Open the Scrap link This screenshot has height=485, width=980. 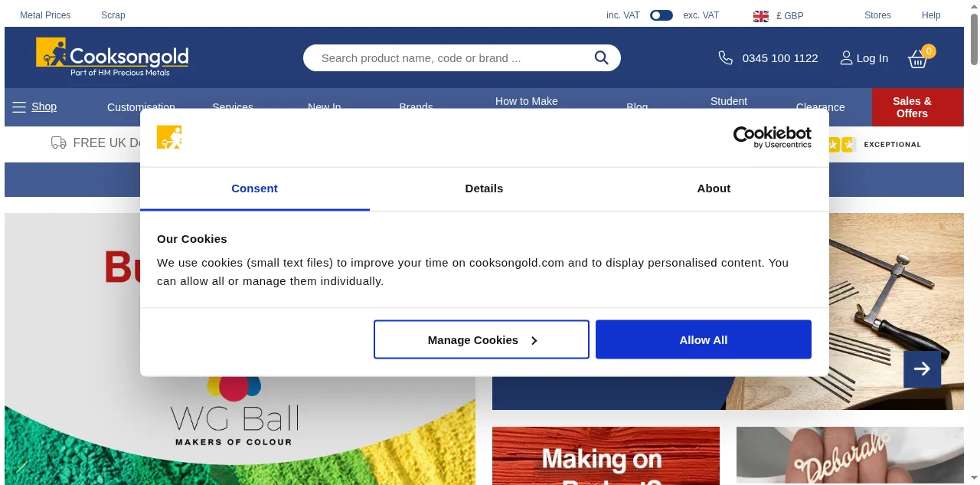point(113,15)
